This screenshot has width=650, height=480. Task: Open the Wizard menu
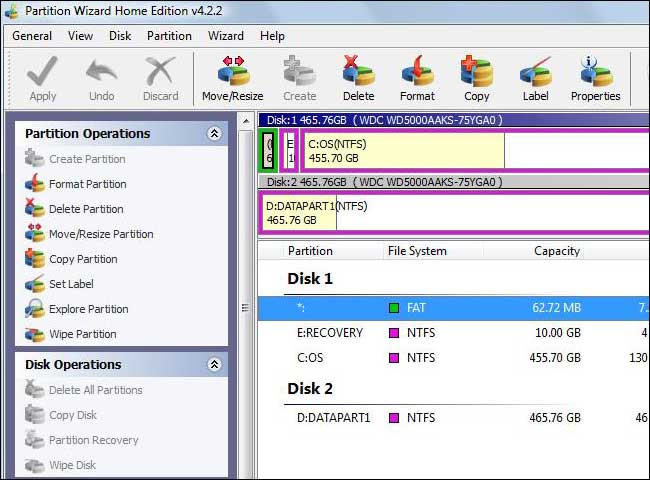point(226,36)
